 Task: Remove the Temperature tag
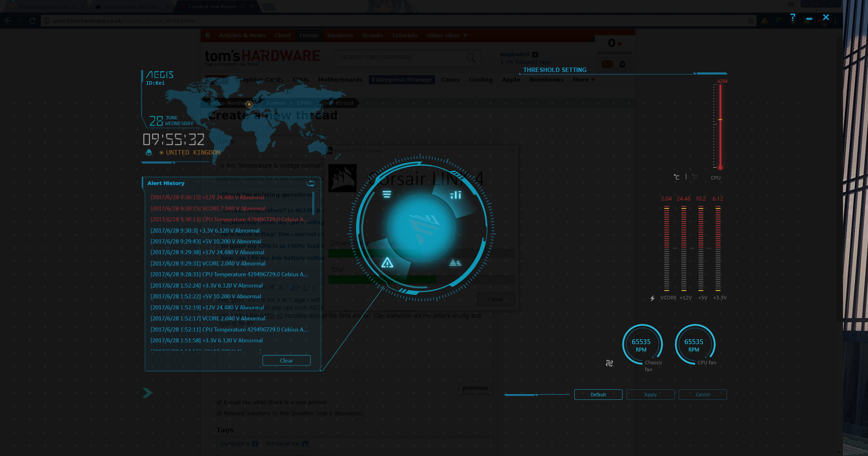305,444
